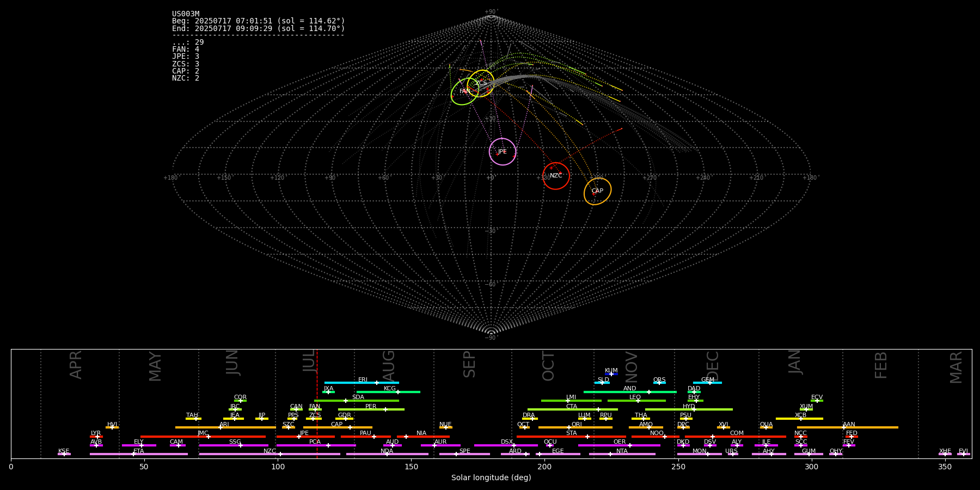This screenshot has height=490, width=980.
Task: Click the LEO shower label in timeline
Action: point(635,397)
